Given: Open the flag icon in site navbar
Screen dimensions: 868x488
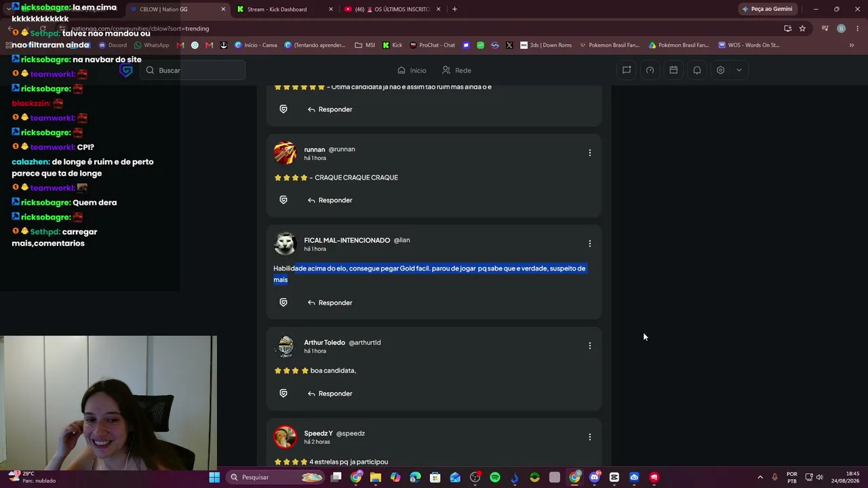Looking at the screenshot, I should click(x=627, y=70).
